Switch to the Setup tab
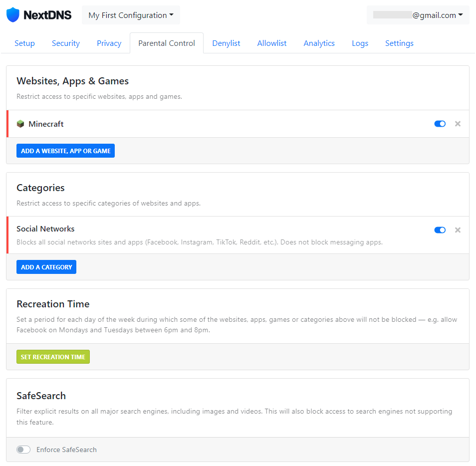The height and width of the screenshot is (466, 476). coord(24,43)
